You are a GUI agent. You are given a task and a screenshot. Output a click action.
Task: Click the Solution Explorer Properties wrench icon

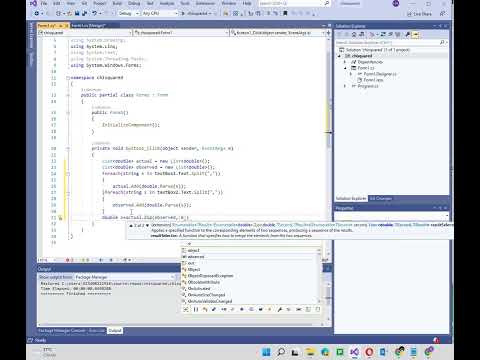pyautogui.click(x=407, y=34)
